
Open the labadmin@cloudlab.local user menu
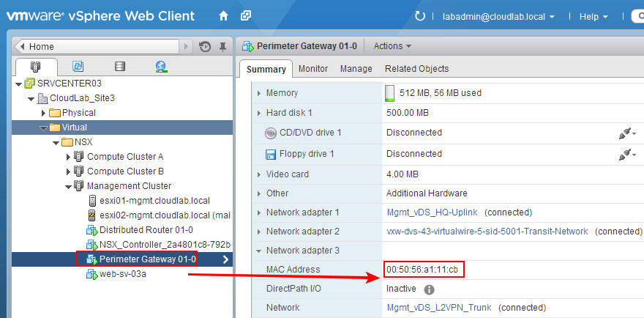[x=498, y=17]
